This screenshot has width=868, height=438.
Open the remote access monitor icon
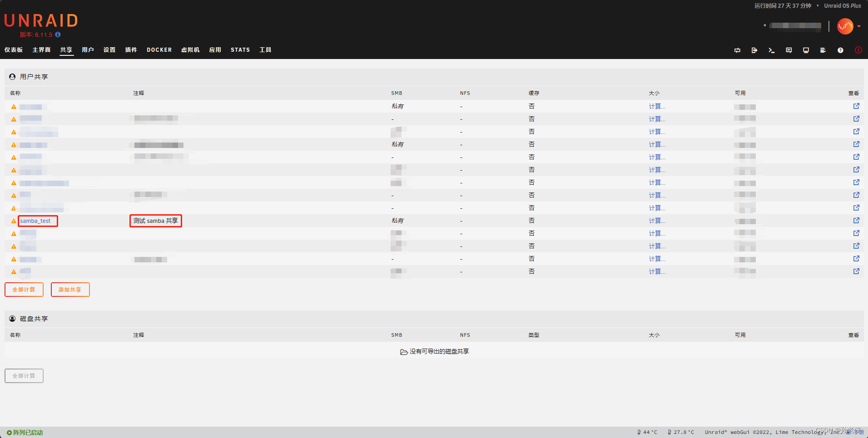[x=805, y=50]
